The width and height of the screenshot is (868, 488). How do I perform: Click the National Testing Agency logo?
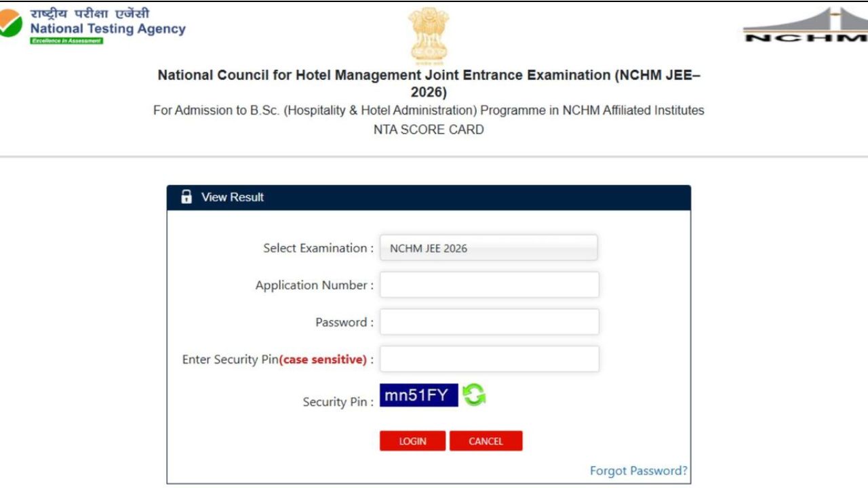[x=93, y=26]
